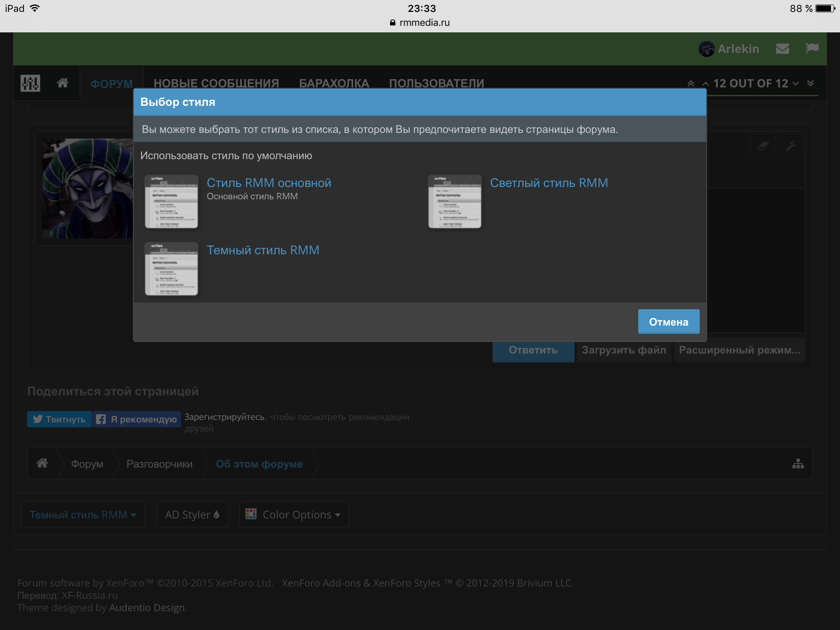840x630 pixels.
Task: Click the Темный стиль RMM preview thumbnail
Action: (x=171, y=269)
